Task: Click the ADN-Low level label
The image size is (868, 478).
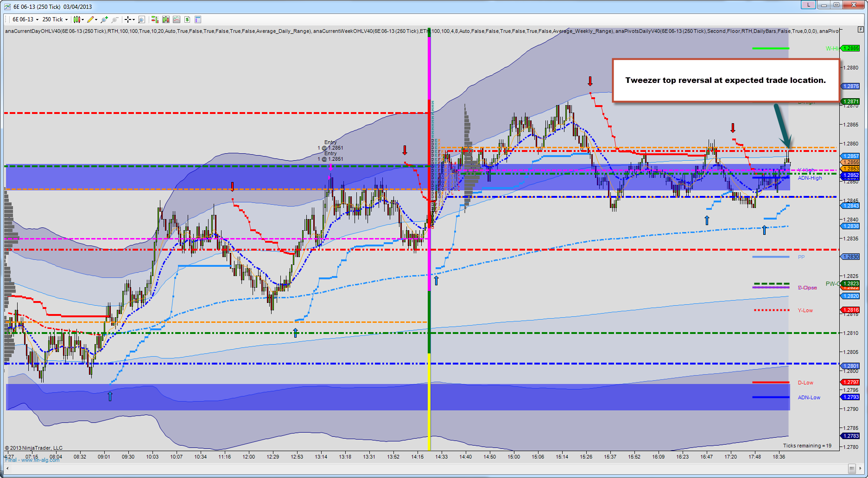Action: 809,397
